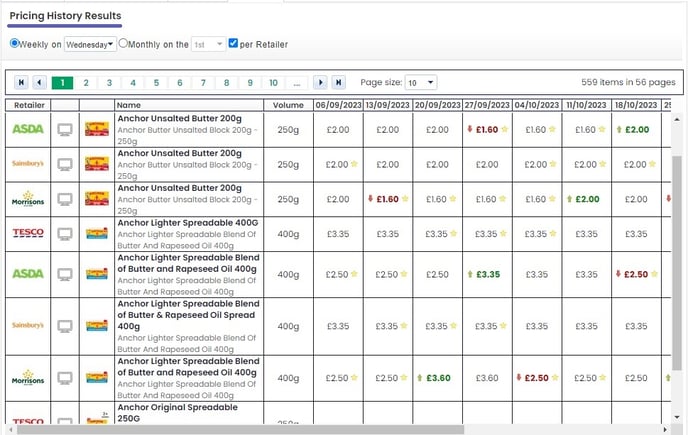688x435 pixels.
Task: Go to previous page arrow
Action: click(x=39, y=82)
